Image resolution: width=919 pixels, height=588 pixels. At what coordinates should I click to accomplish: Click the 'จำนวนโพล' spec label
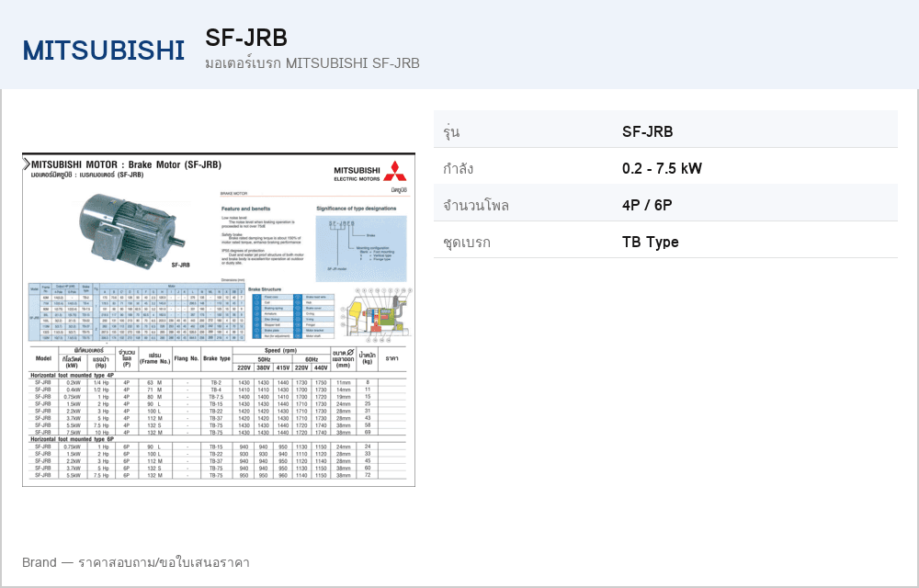[476, 206]
